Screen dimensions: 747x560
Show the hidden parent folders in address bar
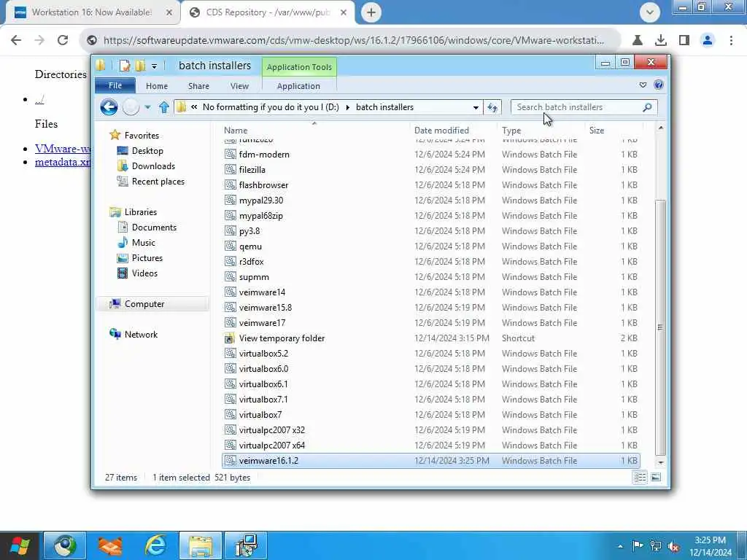tap(194, 107)
